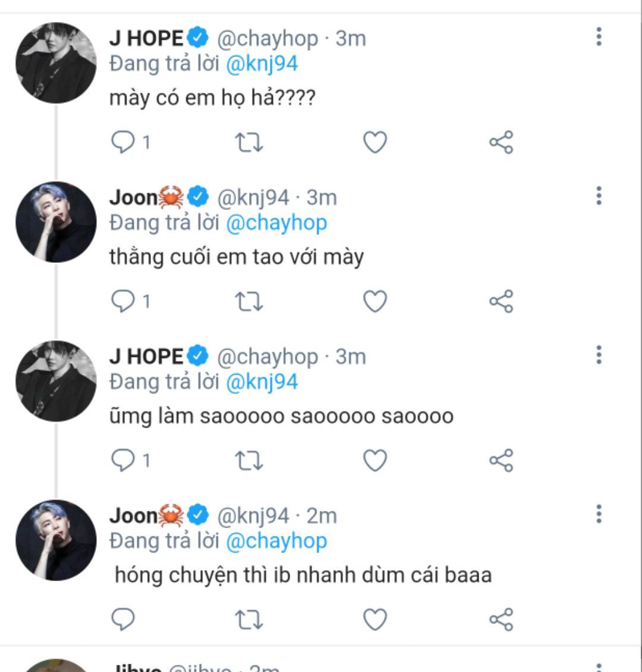
Task: Like Joon's 'hóng chuyện thì ib' tweet
Action: tap(375, 619)
